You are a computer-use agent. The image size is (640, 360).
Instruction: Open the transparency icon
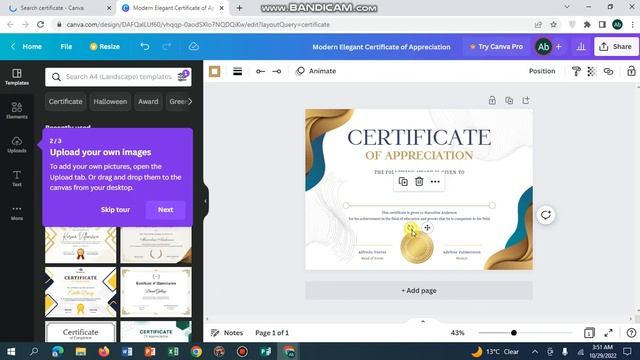coord(592,71)
